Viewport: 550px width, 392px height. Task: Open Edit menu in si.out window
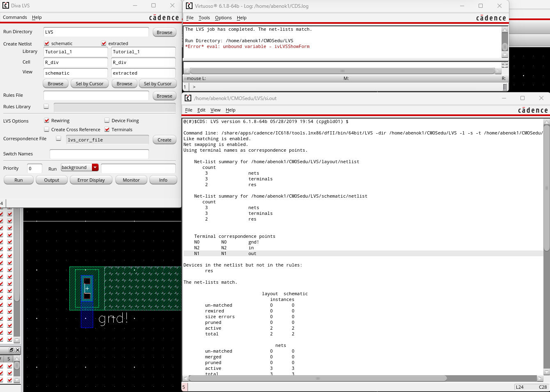point(201,110)
